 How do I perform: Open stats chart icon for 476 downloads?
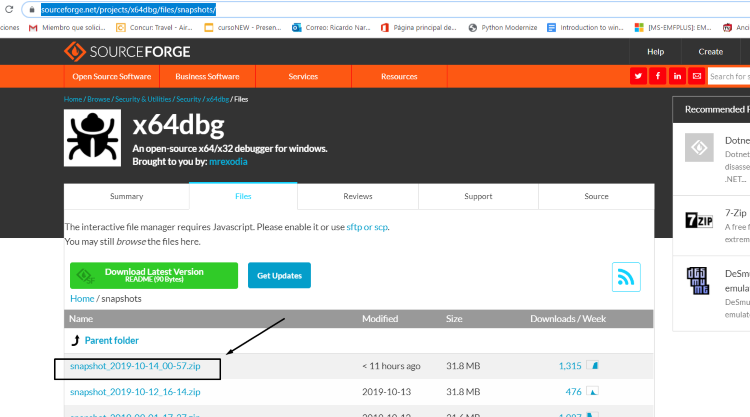[x=593, y=392]
